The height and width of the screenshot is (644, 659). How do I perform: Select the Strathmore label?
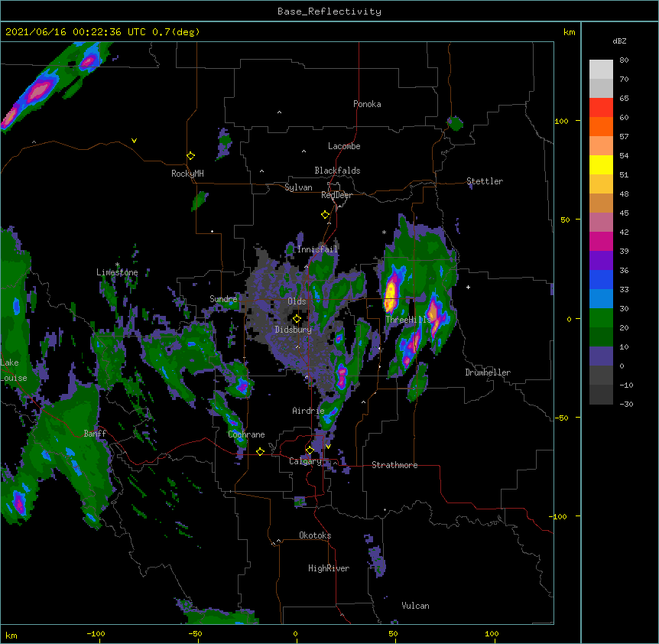[x=394, y=465]
